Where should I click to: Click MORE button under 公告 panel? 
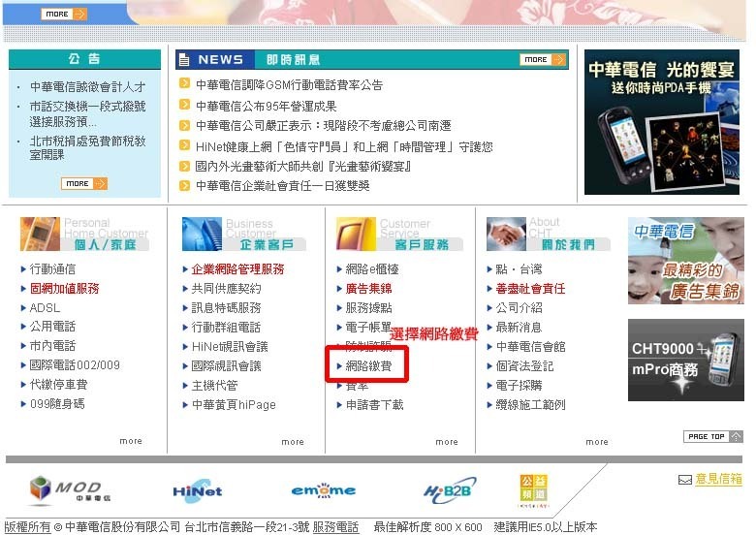tap(83, 183)
